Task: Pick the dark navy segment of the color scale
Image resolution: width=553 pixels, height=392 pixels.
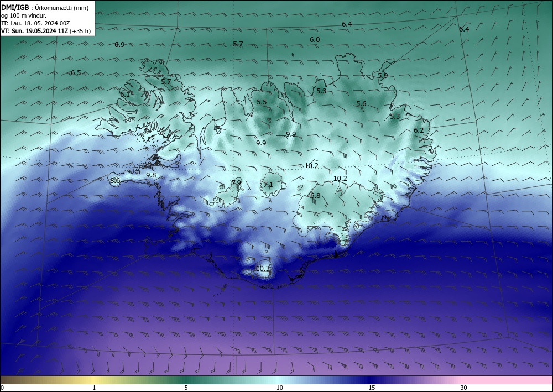Action: (371, 380)
